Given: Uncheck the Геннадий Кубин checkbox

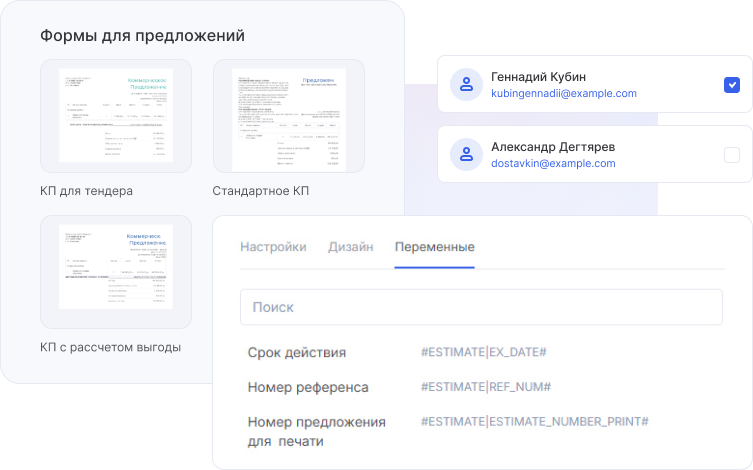Looking at the screenshot, I should click(x=732, y=85).
